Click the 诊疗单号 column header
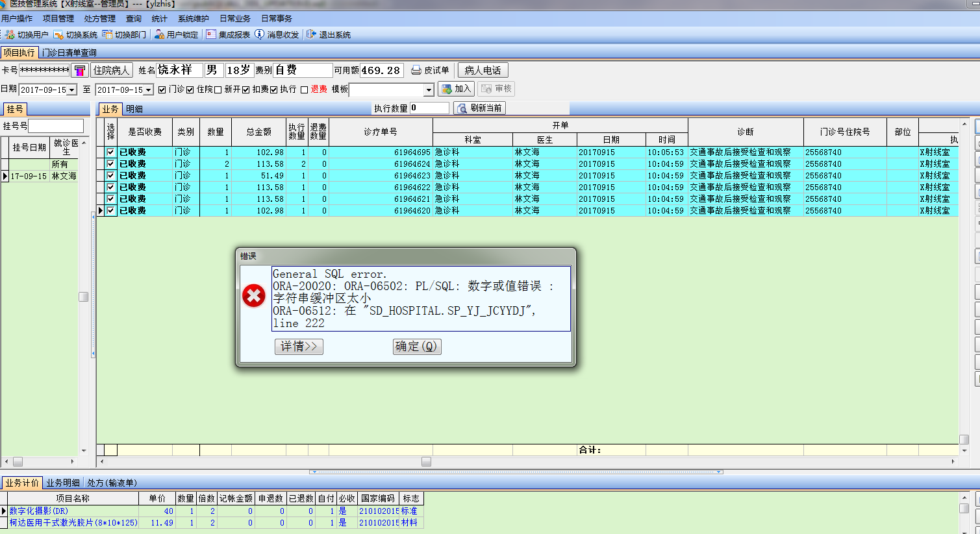 (381, 132)
